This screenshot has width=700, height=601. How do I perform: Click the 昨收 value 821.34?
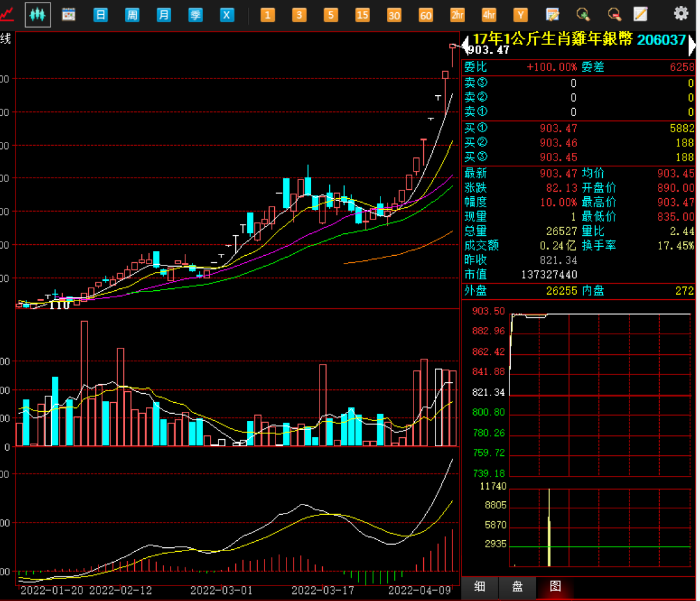coord(559,260)
